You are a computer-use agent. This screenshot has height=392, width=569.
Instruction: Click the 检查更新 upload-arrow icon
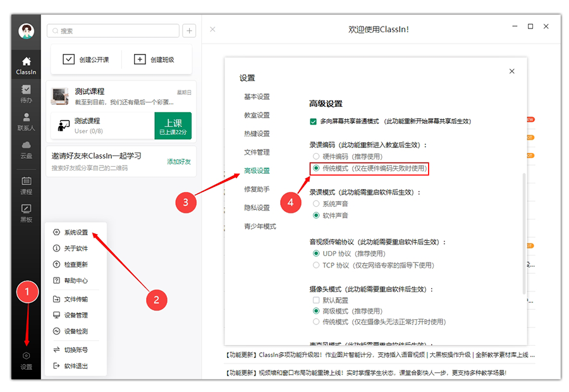56,264
